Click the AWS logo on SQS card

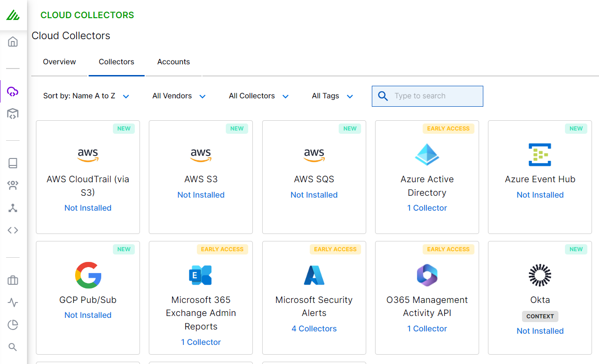click(x=314, y=155)
